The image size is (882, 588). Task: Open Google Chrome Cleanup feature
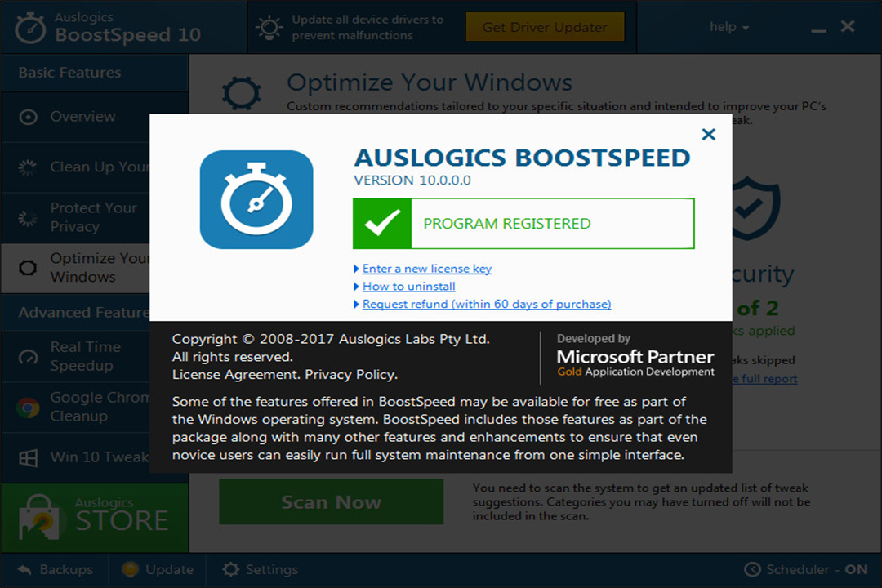(x=75, y=407)
